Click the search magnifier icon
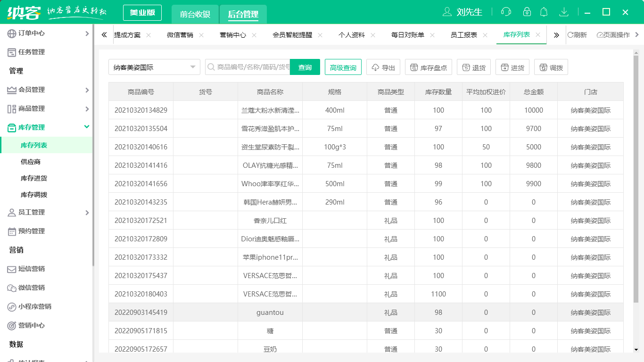This screenshot has height=362, width=644. [x=211, y=67]
